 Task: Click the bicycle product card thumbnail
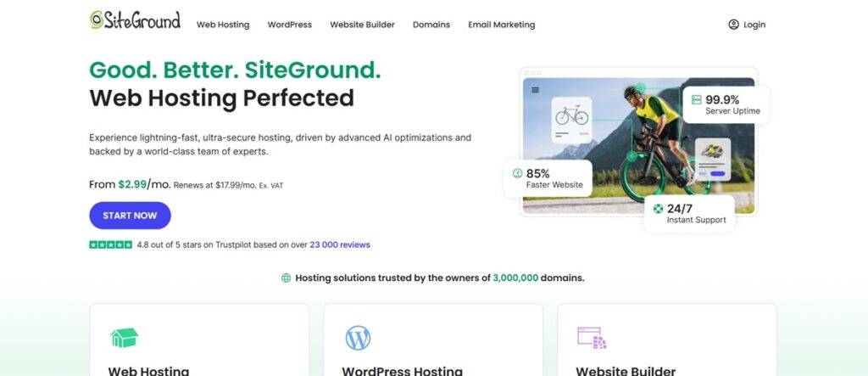(x=572, y=121)
